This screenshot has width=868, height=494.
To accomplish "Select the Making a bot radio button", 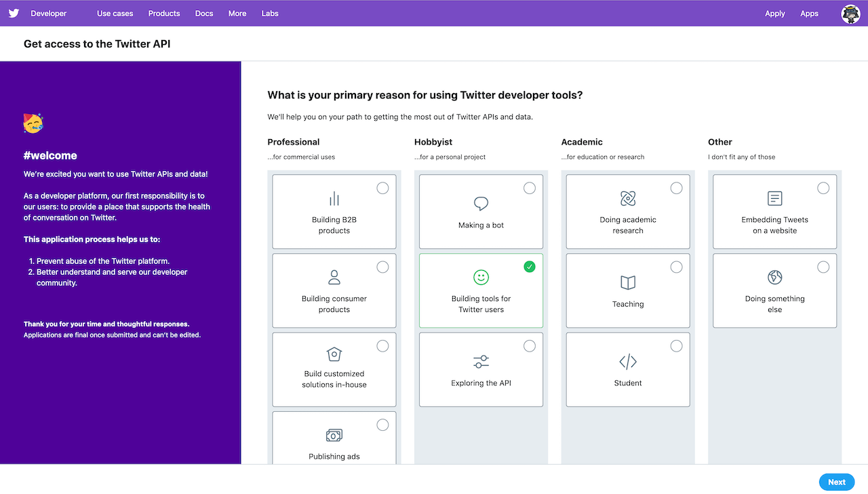I will [530, 188].
